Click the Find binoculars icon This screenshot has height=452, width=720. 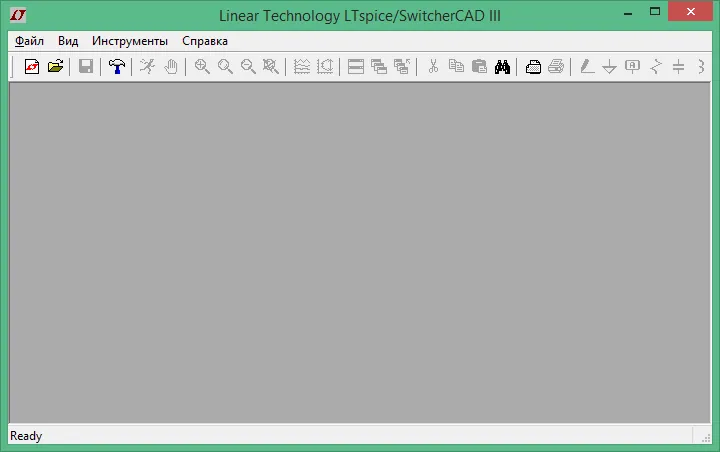(502, 67)
